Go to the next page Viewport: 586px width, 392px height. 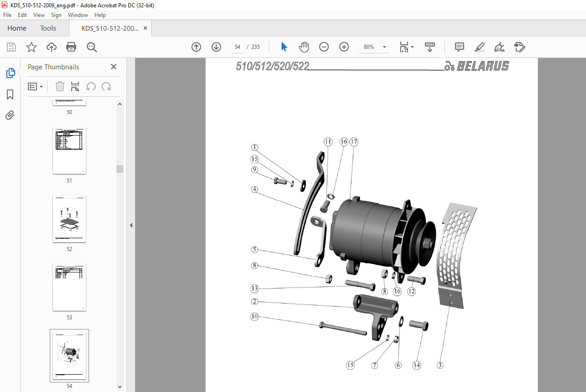216,47
